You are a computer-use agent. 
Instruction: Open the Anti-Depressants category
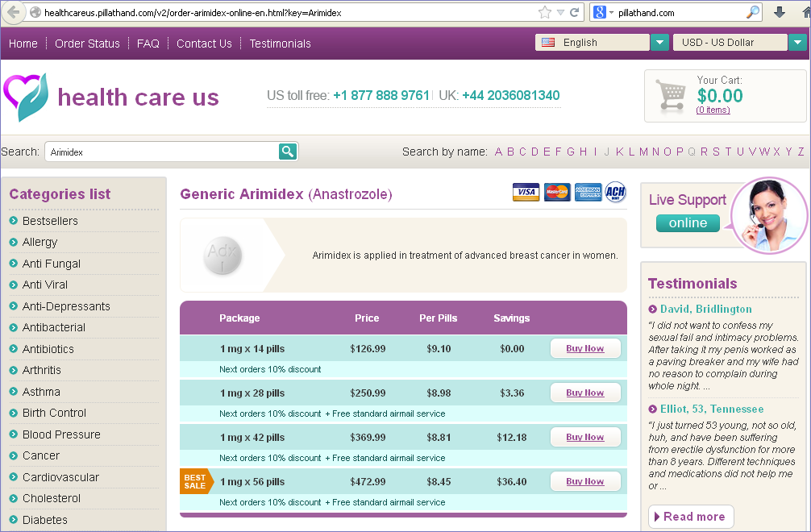(x=66, y=306)
